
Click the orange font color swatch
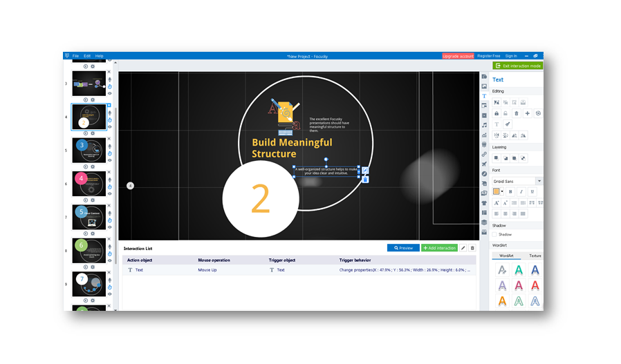[x=496, y=191]
